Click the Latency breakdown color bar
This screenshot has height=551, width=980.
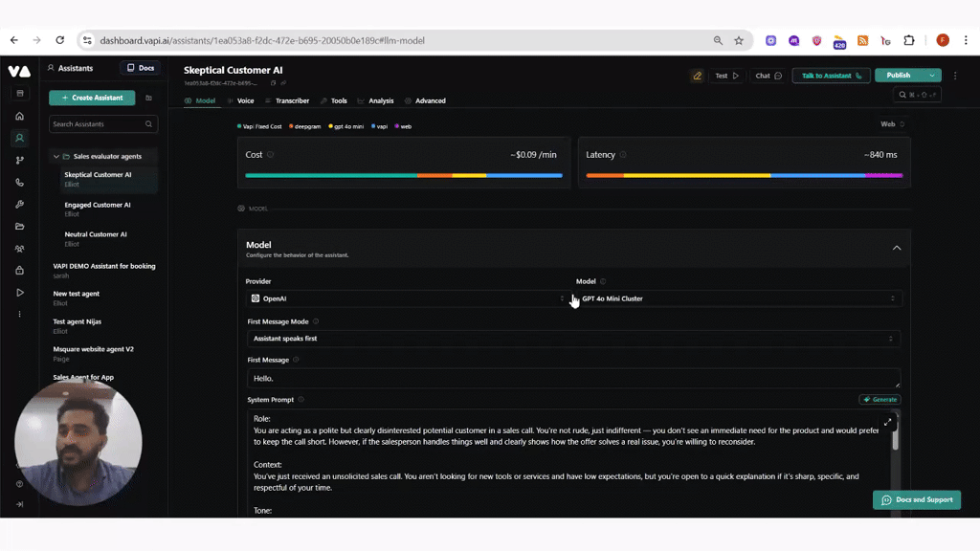tap(745, 176)
